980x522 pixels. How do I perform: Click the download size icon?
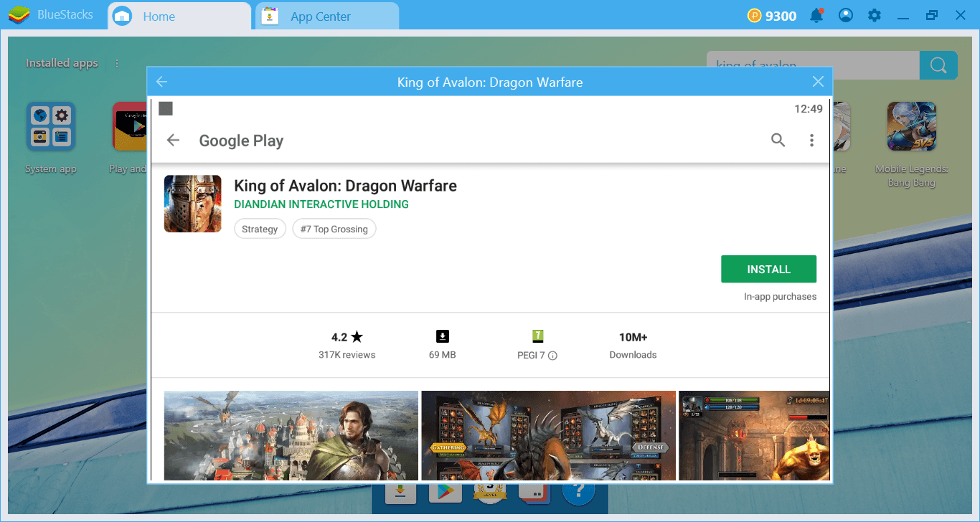pyautogui.click(x=443, y=336)
